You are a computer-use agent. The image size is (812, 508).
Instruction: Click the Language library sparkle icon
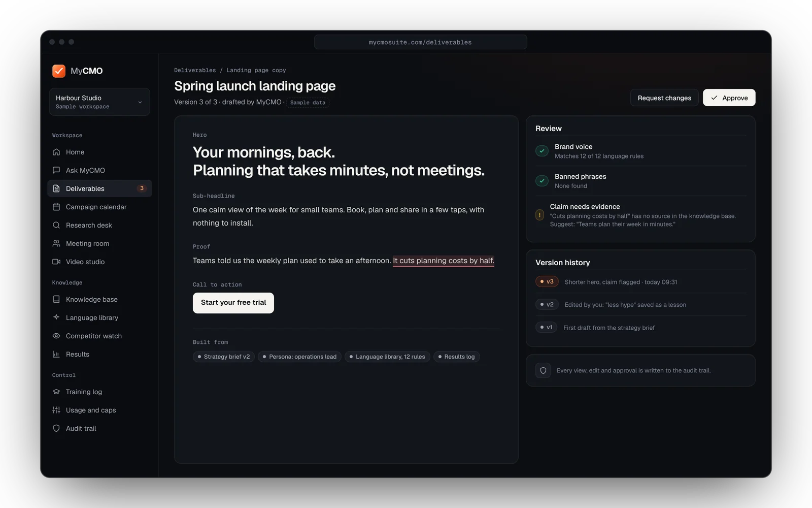point(56,317)
